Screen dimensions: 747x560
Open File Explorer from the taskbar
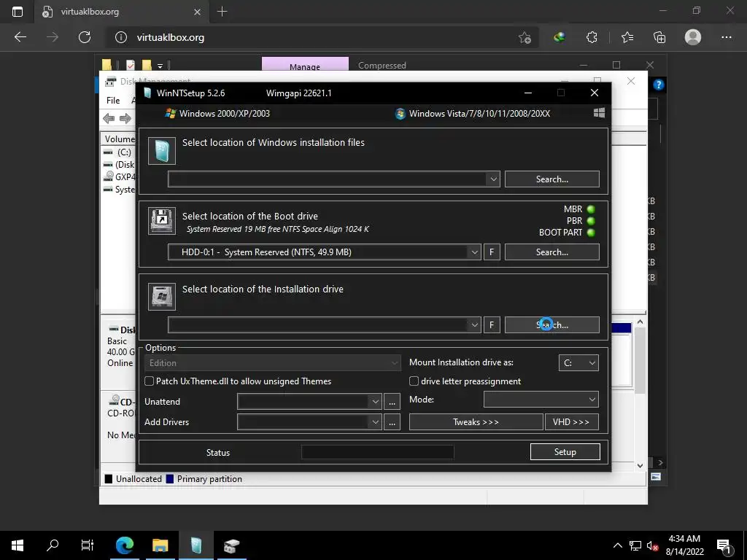click(160, 545)
